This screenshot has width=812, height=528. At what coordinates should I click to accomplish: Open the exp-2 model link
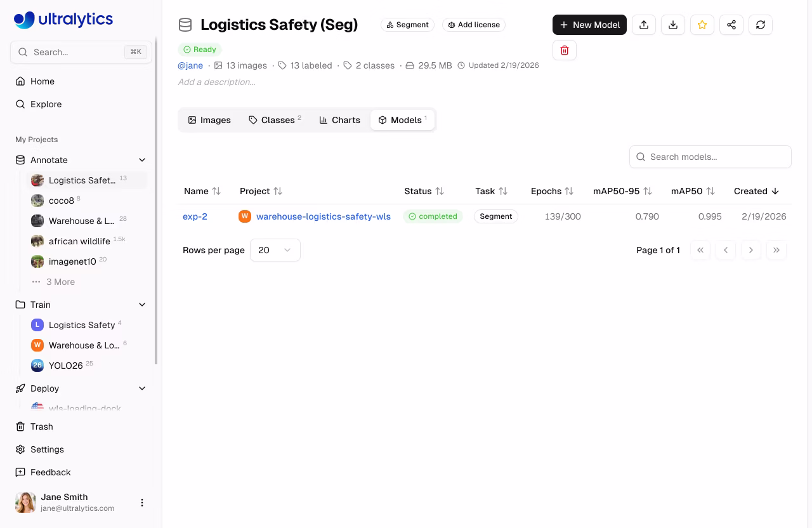(195, 216)
